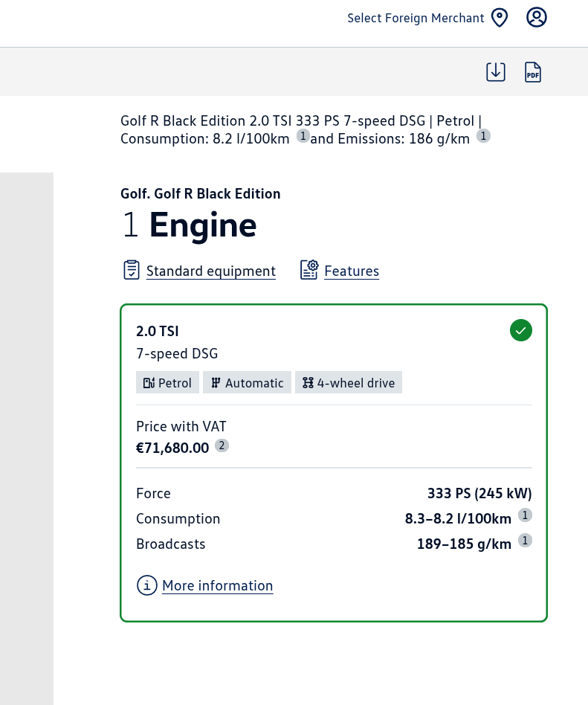Click footnote 1 badge after 8.2 l/100km

click(x=303, y=136)
